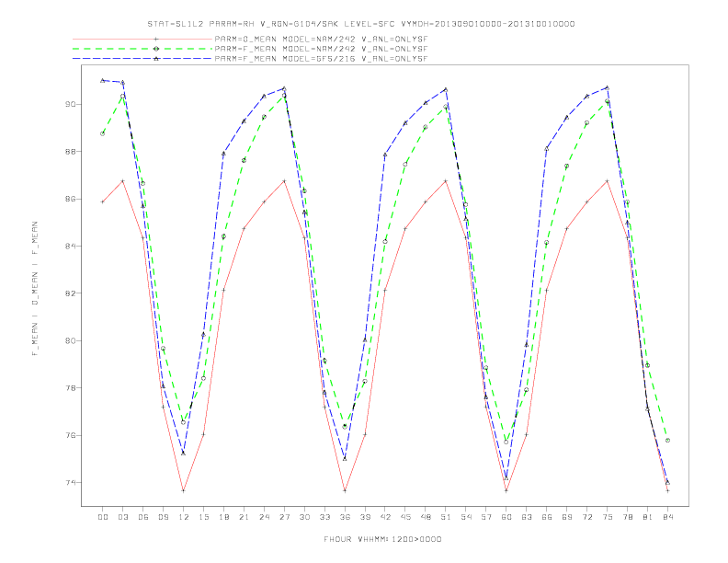
Task: Click the y-axis label F_MEAN | O_MEAN | F_MEAN
Action: [x=35, y=289]
